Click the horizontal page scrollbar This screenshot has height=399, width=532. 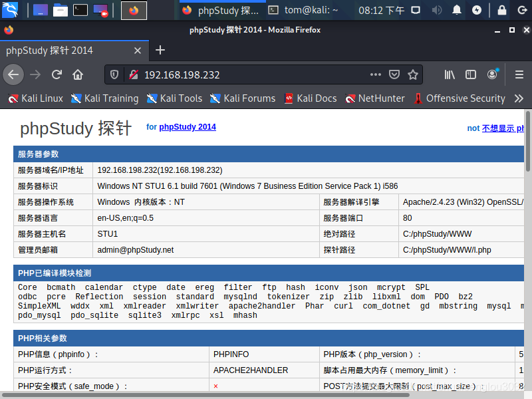[x=205, y=395]
